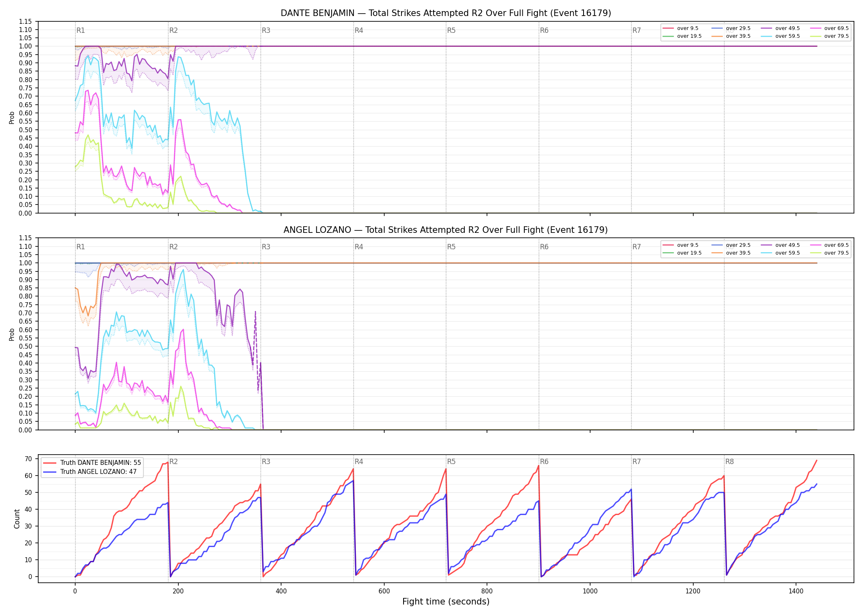Select "over 9.5" legend label in Dante chart
Viewport: 863px width, 616px height.
pos(688,28)
